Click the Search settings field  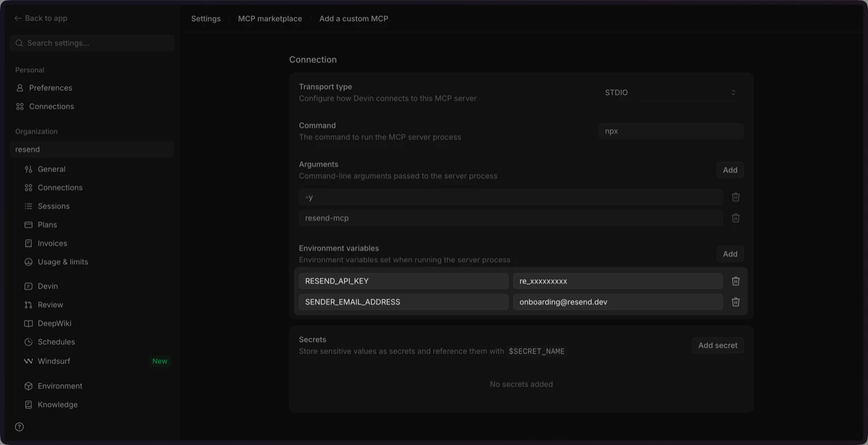pyautogui.click(x=92, y=43)
